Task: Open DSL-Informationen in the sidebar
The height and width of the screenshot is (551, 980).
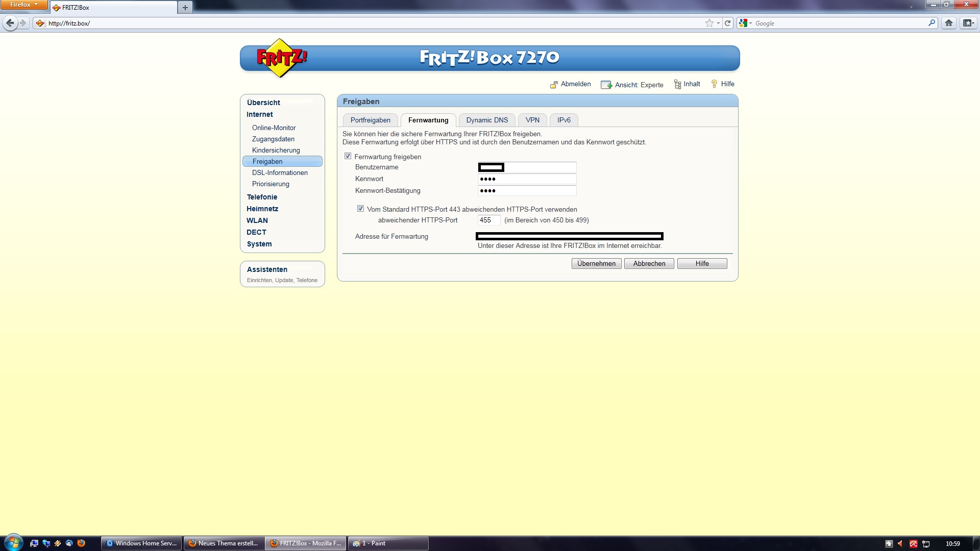Action: (280, 172)
